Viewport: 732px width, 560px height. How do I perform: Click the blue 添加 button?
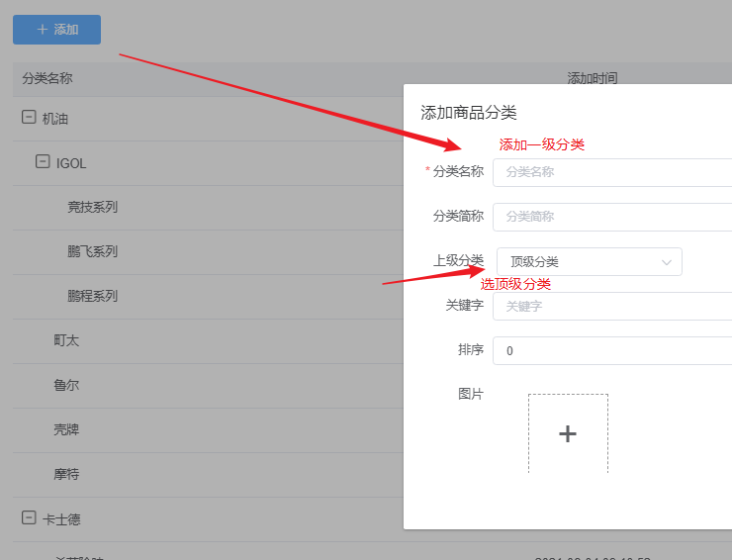[x=56, y=30]
